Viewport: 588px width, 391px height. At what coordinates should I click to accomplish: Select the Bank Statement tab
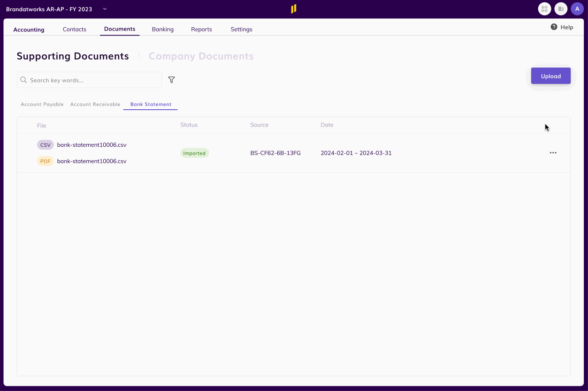pyautogui.click(x=150, y=104)
